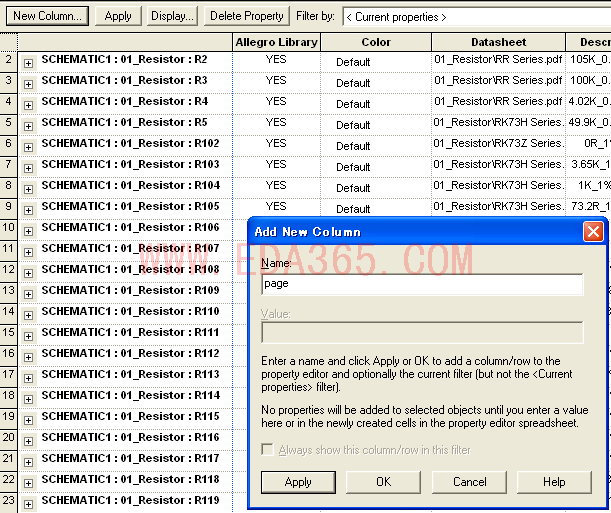Confirm the new column with OK
This screenshot has height=513, width=611.
click(383, 482)
